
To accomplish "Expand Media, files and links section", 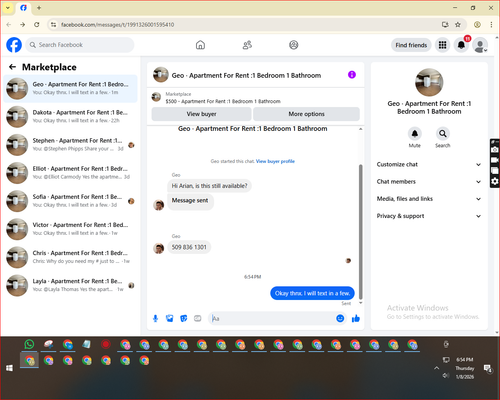I will 429,199.
